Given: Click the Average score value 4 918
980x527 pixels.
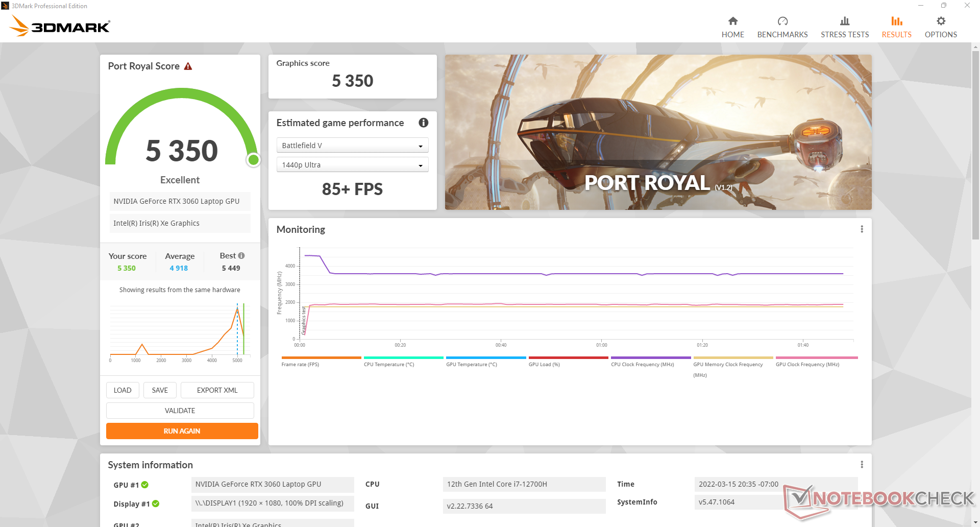Looking at the screenshot, I should 179,268.
